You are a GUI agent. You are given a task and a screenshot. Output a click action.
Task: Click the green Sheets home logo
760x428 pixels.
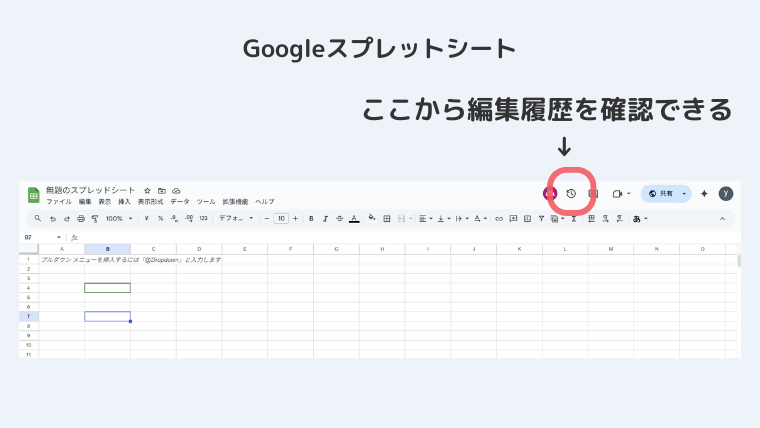click(33, 195)
